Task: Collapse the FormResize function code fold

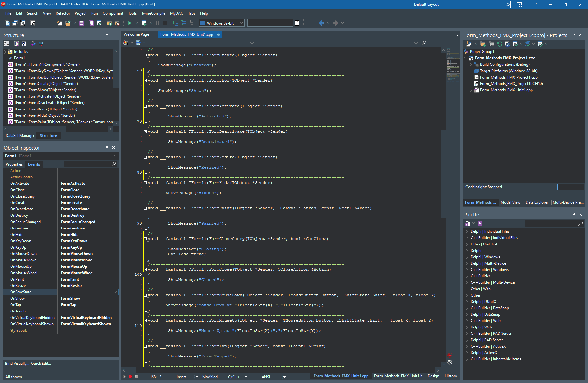Action: [145, 157]
